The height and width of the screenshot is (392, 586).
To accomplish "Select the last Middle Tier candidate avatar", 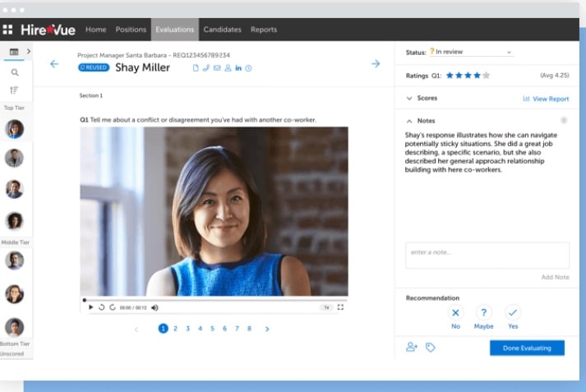I will coord(15,327).
